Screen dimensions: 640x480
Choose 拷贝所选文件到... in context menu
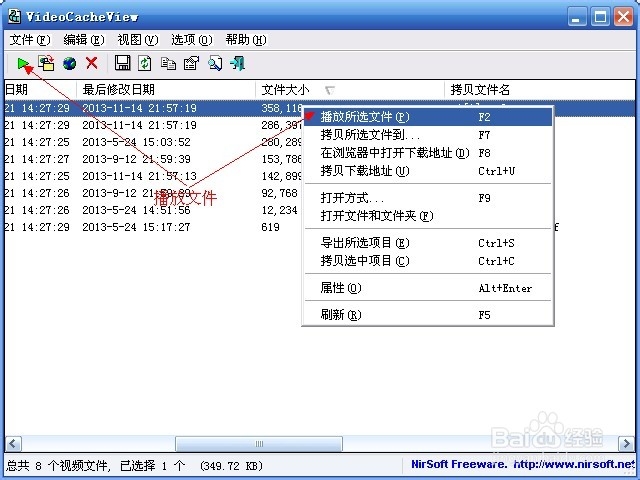pos(427,135)
